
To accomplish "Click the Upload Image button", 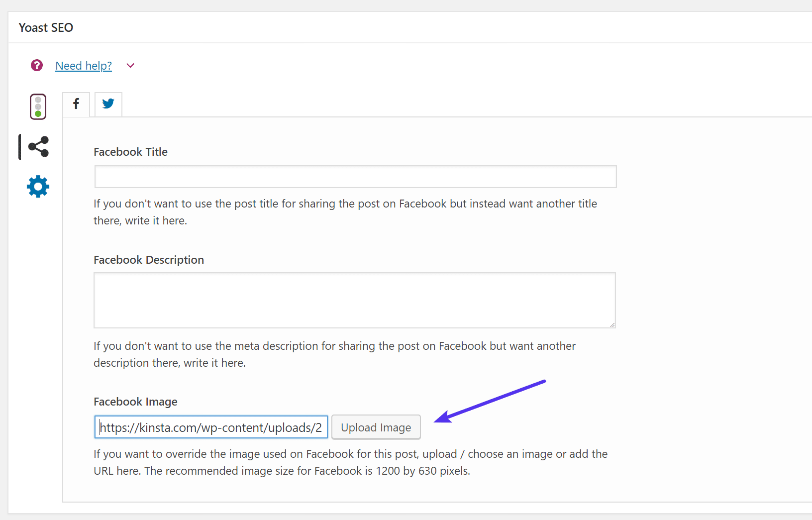I will pos(376,427).
